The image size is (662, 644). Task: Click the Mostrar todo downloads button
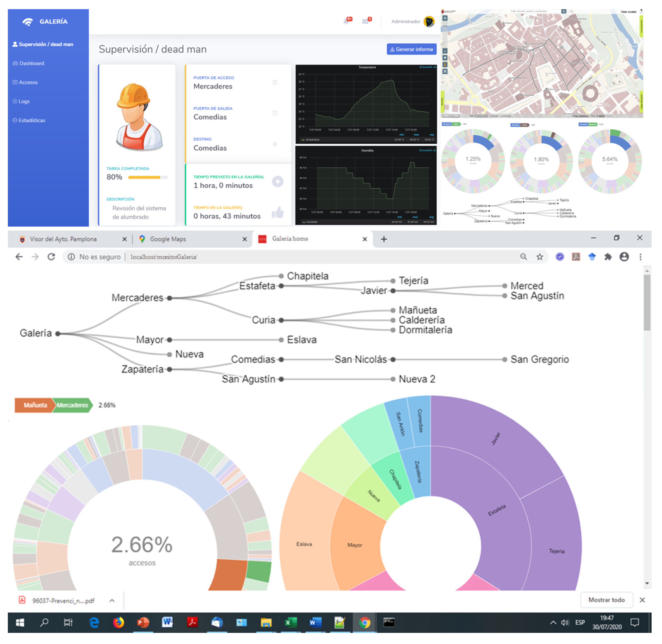pyautogui.click(x=606, y=600)
